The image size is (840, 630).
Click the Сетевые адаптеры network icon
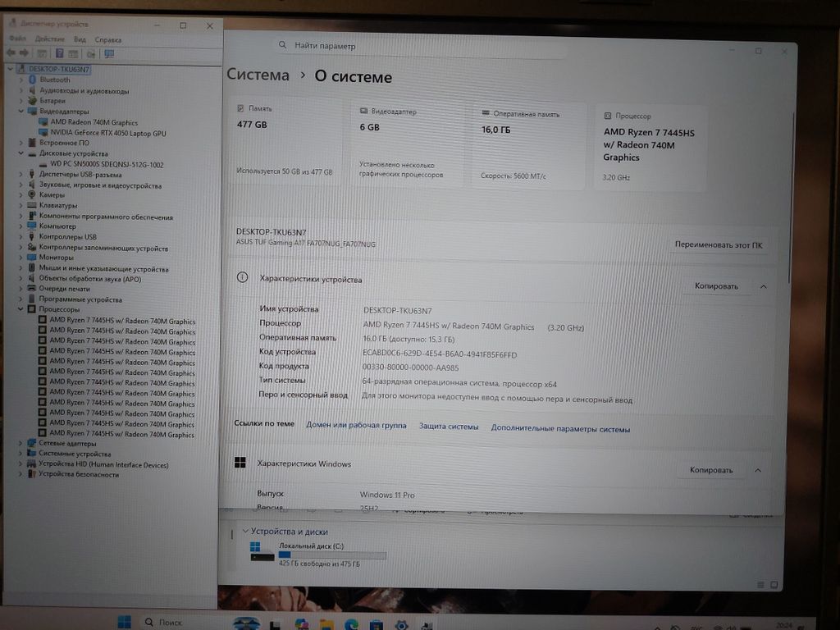(x=32, y=443)
